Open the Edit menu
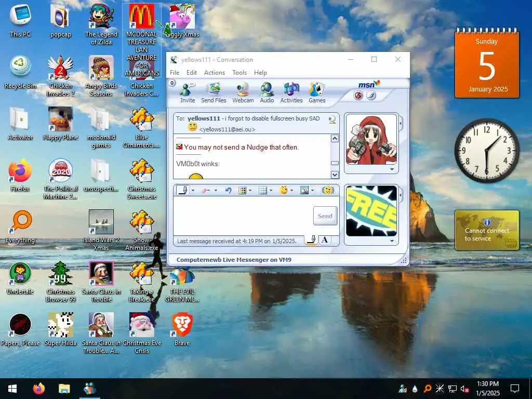This screenshot has height=399, width=532. 191,73
